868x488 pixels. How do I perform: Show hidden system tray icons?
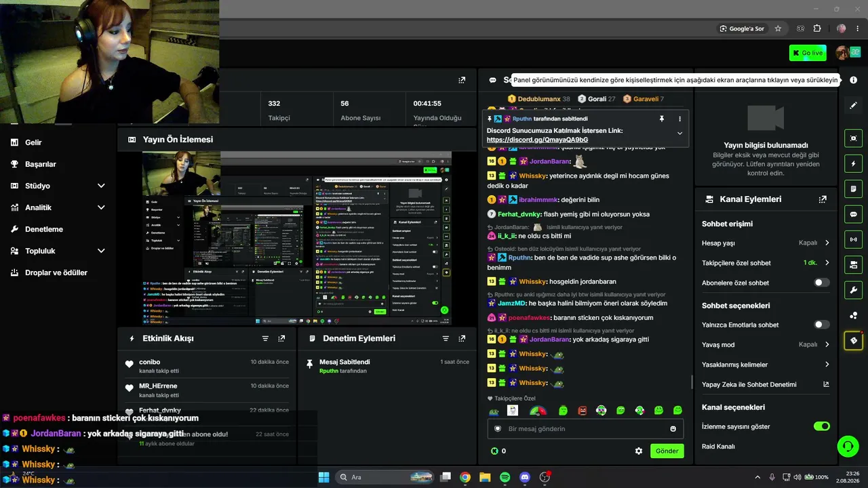pos(757,477)
